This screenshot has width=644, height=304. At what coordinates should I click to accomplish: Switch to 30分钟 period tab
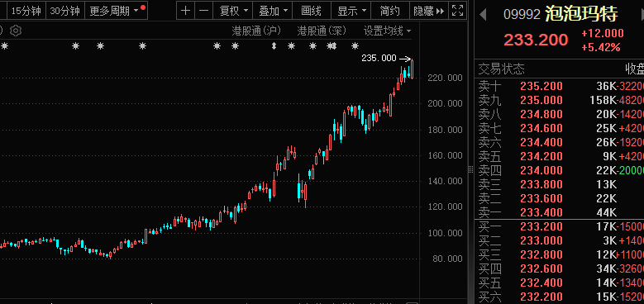click(65, 11)
